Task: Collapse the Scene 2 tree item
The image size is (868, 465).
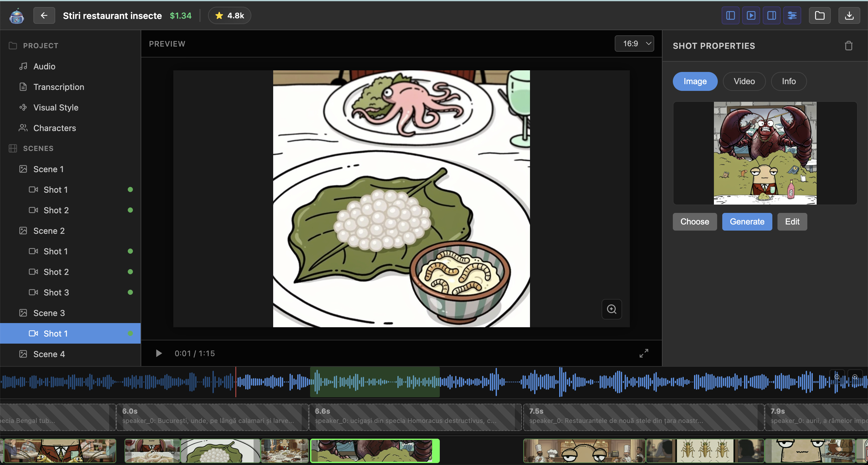Action: [49, 231]
